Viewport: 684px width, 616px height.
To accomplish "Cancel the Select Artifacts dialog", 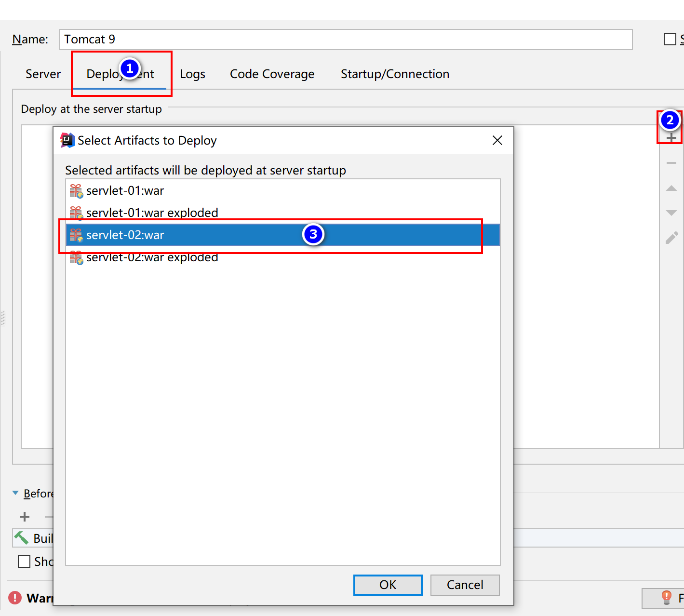I will pos(465,585).
